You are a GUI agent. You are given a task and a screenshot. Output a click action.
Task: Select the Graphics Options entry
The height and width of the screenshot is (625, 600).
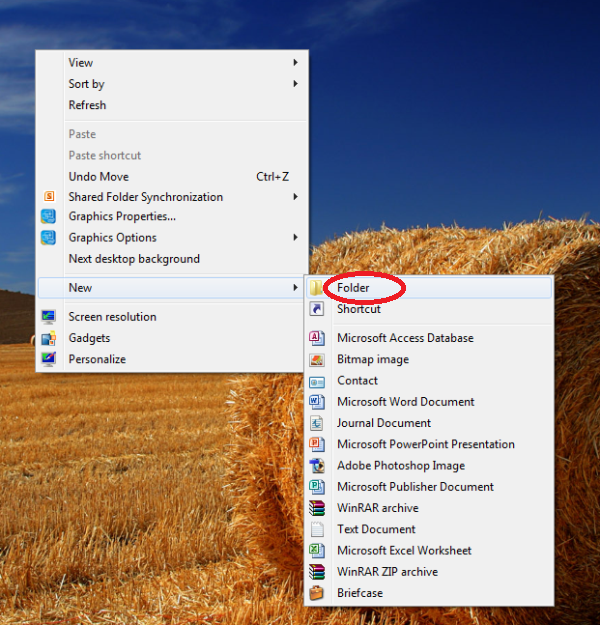(x=171, y=238)
